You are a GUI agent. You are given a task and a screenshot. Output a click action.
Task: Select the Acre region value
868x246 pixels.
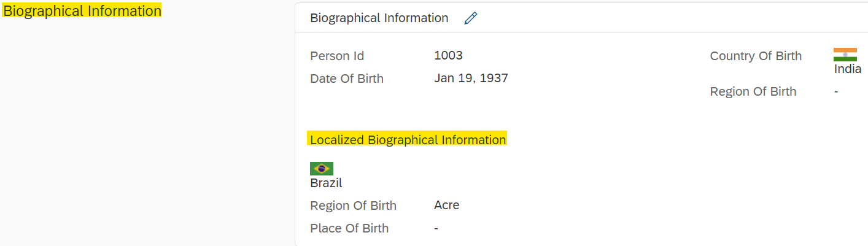(x=447, y=206)
